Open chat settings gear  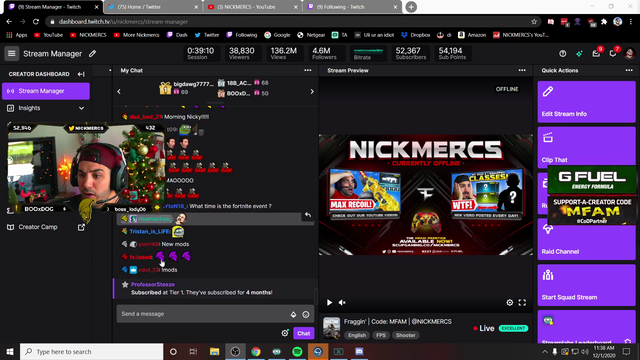pos(285,333)
